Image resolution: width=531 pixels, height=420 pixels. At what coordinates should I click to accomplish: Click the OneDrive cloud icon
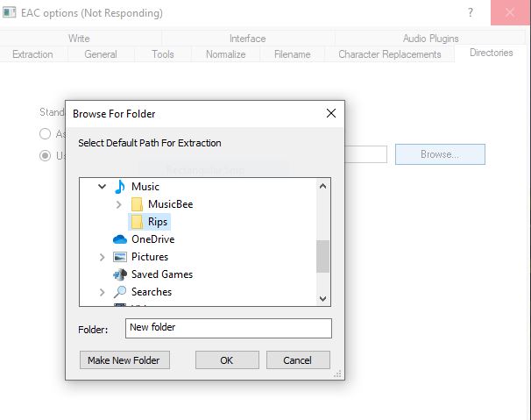[119, 239]
